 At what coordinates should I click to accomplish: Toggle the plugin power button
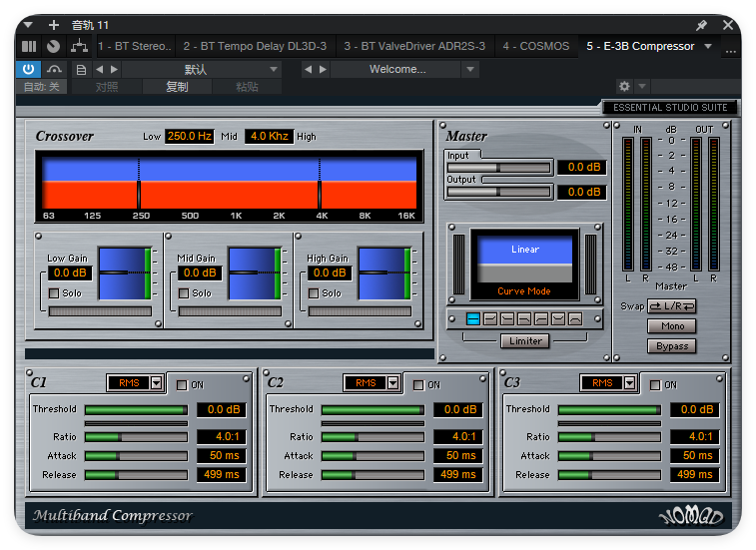tap(28, 70)
